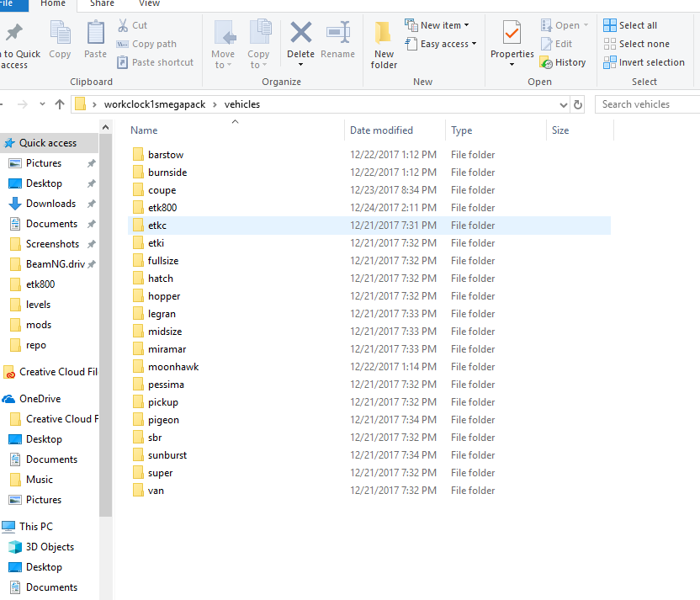Click workclock1smegapack in the address bar
The height and width of the screenshot is (600, 700).
pos(155,104)
